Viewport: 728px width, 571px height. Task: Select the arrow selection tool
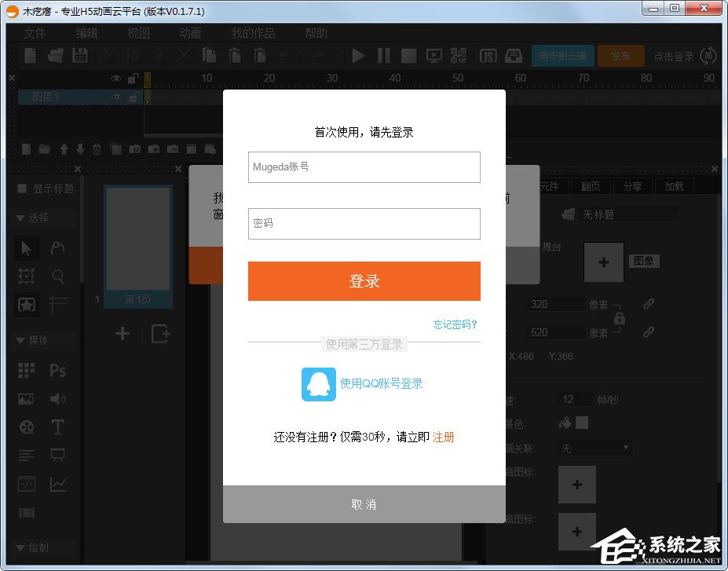tap(26, 248)
